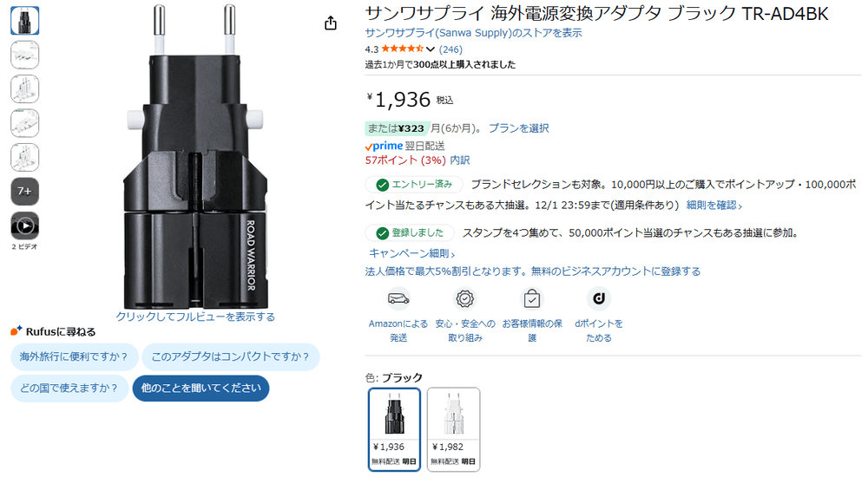Click the 登録しました status badge
868x477 pixels.
pos(410,233)
